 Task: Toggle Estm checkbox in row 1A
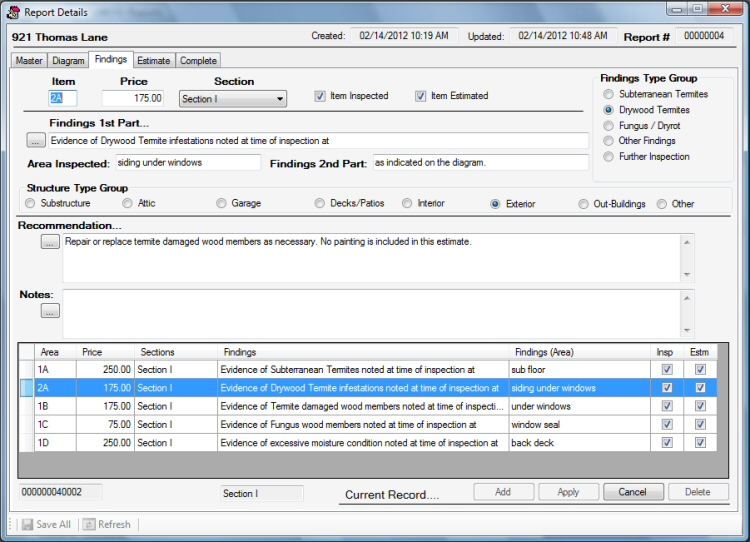tap(700, 369)
